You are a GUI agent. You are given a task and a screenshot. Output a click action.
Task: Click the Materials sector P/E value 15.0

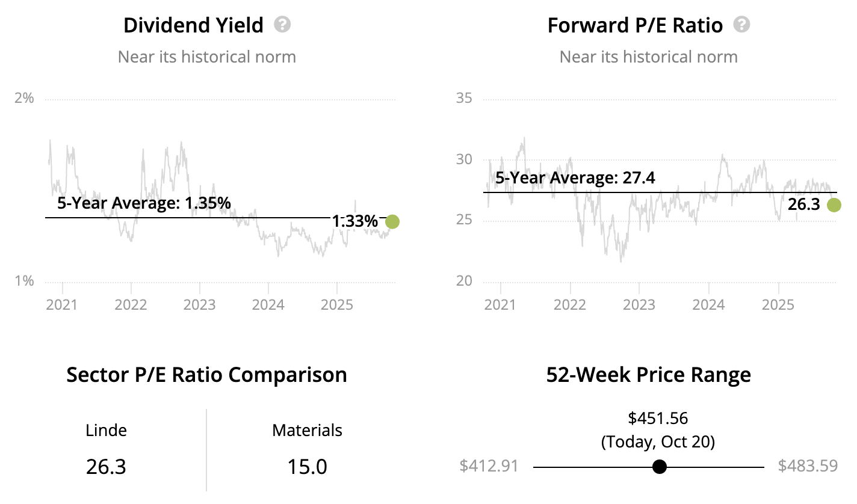tap(307, 467)
